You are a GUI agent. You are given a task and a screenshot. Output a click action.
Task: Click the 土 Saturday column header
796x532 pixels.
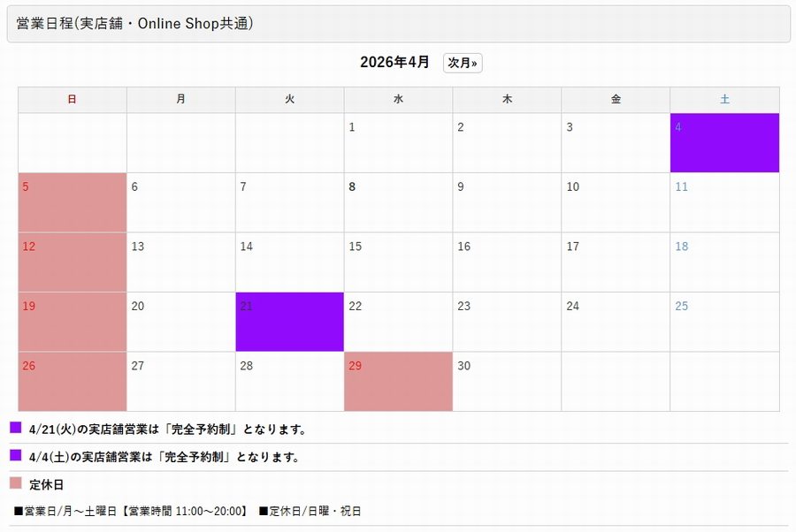point(724,99)
